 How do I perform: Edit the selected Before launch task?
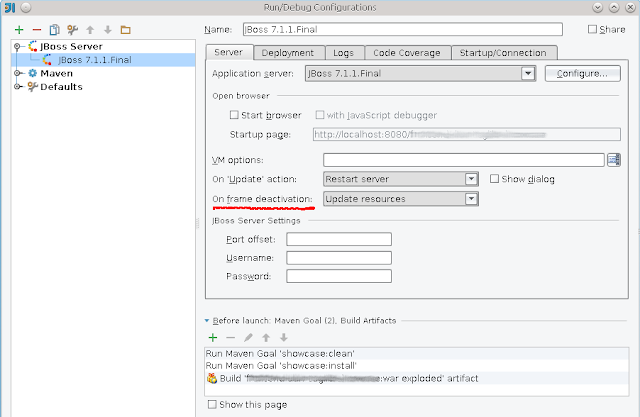click(x=248, y=337)
